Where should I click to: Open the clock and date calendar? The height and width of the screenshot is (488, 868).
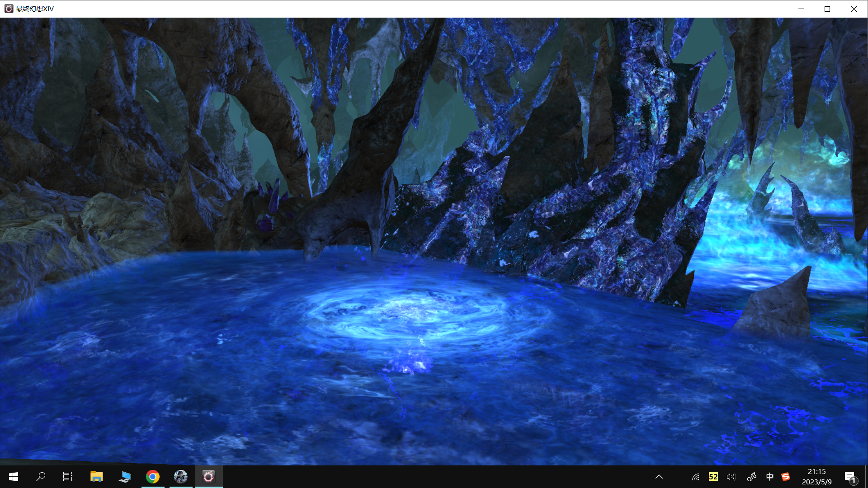point(816,477)
